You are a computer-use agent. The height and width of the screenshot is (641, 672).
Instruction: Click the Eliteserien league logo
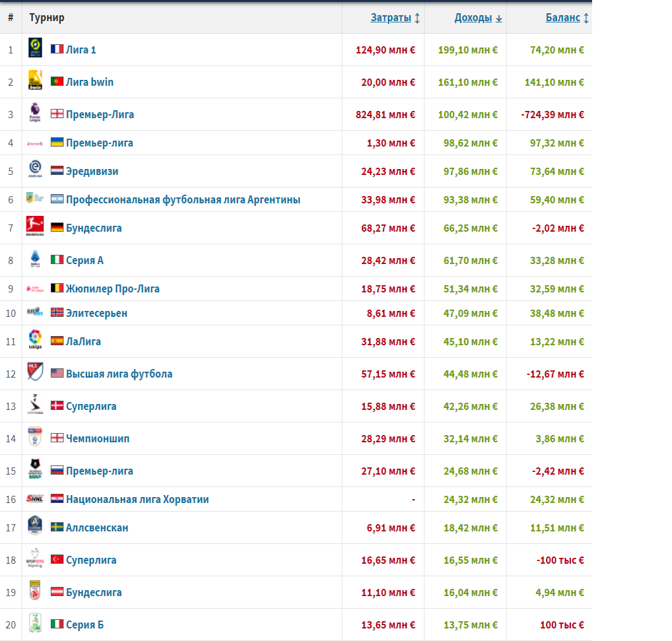click(x=35, y=312)
